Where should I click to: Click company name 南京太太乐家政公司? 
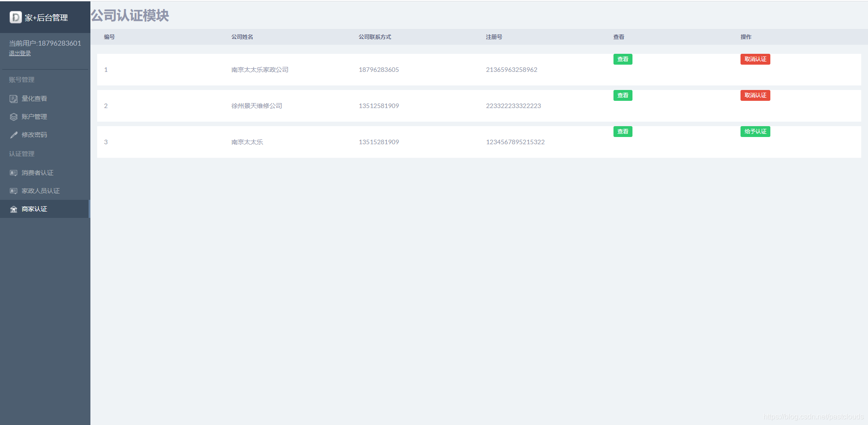pyautogui.click(x=260, y=70)
